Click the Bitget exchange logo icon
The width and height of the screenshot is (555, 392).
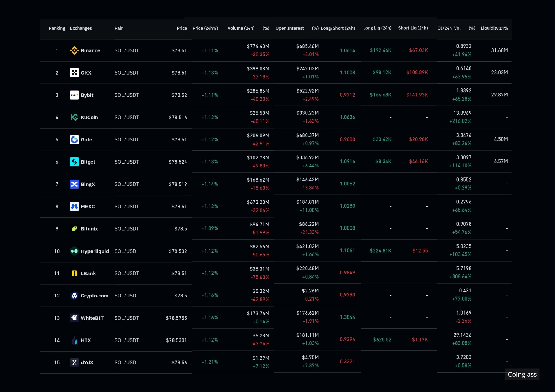74,162
